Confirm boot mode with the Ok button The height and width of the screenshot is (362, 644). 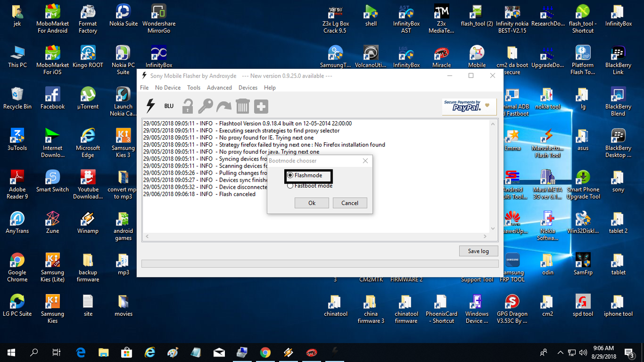coord(312,203)
